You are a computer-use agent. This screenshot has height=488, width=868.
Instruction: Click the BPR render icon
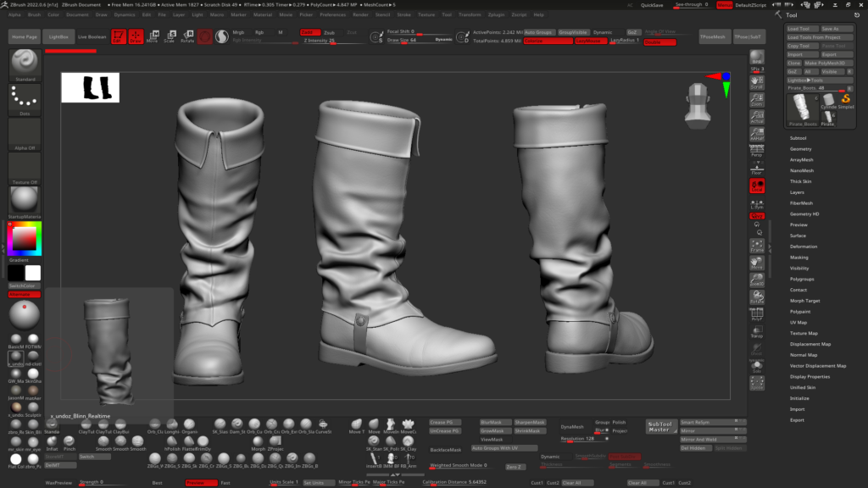(x=757, y=58)
